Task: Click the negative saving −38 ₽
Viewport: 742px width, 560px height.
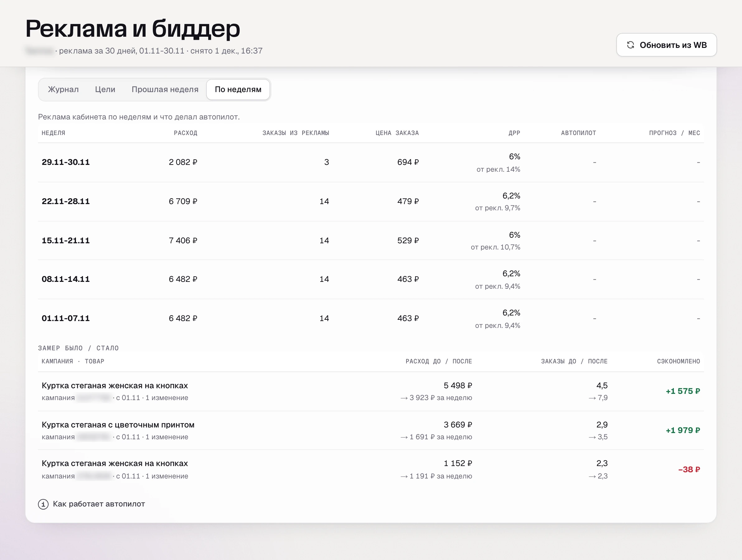Action: (689, 469)
